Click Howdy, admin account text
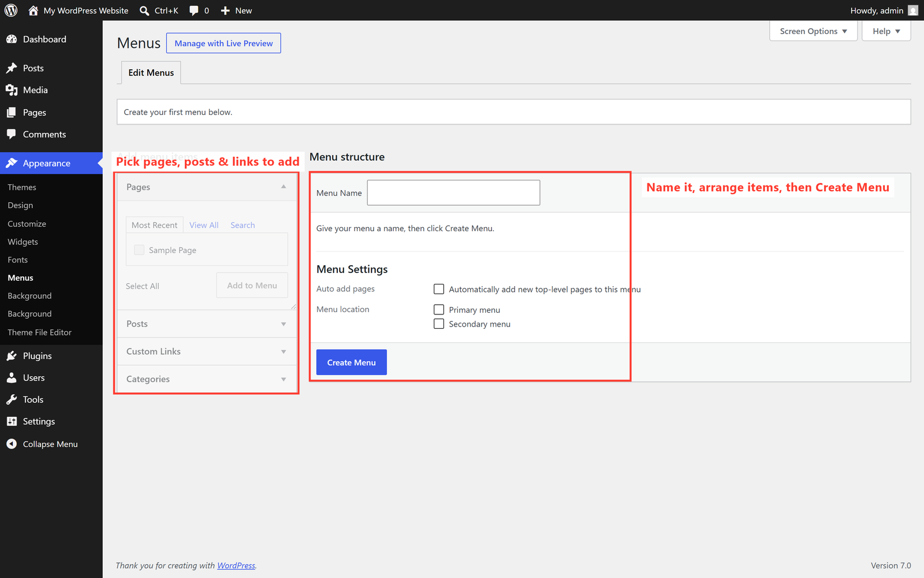Image resolution: width=924 pixels, height=578 pixels. click(877, 10)
